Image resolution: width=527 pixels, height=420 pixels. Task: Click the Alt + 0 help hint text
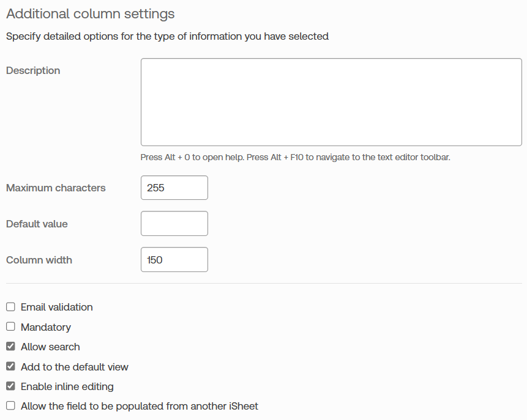[x=295, y=157]
